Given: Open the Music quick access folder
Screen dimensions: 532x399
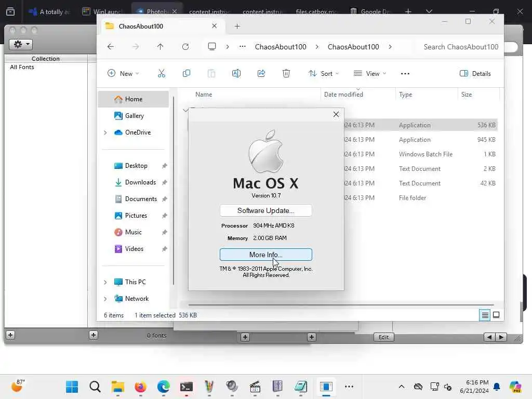Looking at the screenshot, I should pos(133,232).
